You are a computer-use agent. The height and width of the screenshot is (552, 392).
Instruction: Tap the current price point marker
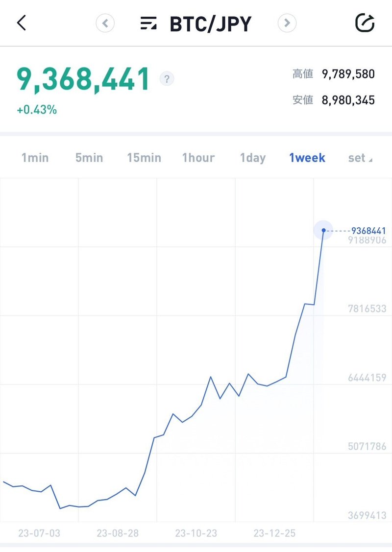pos(323,230)
